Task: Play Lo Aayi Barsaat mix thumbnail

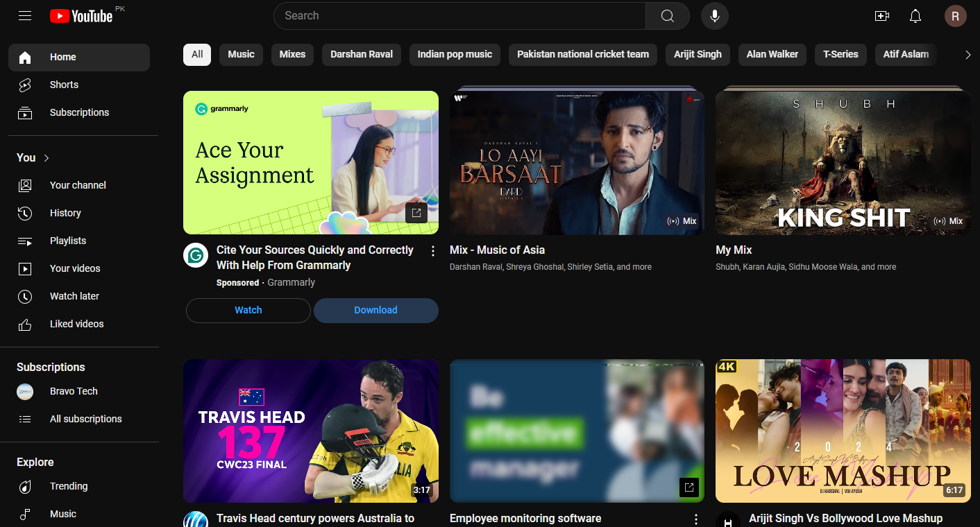Action: tap(577, 163)
